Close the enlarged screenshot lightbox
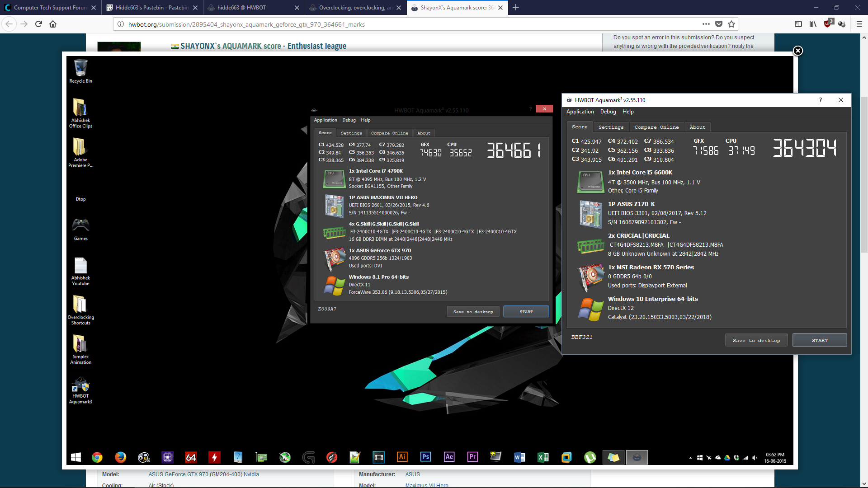The width and height of the screenshot is (868, 488). pos(798,51)
